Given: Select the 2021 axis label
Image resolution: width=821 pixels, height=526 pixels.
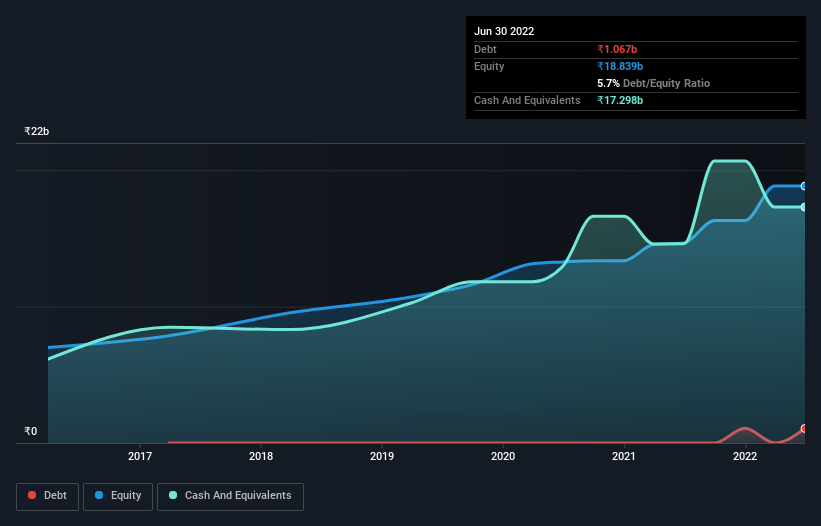Looking at the screenshot, I should (x=624, y=456).
